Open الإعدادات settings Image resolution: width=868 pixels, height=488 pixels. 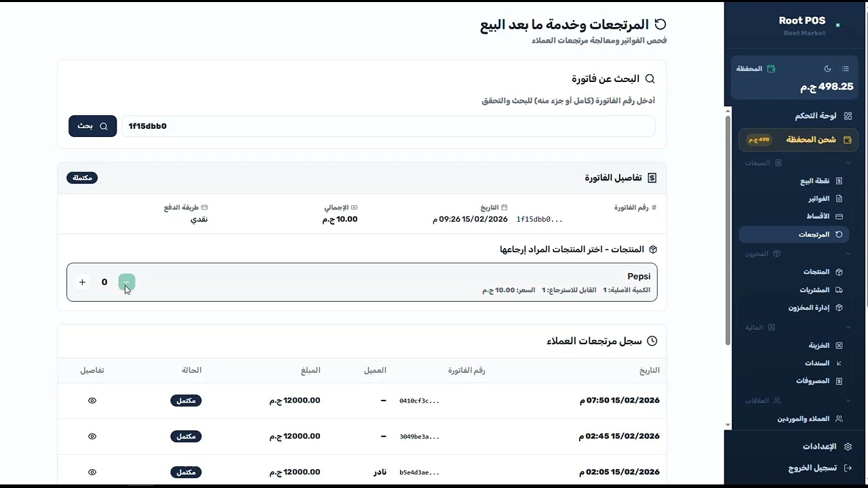[819, 447]
